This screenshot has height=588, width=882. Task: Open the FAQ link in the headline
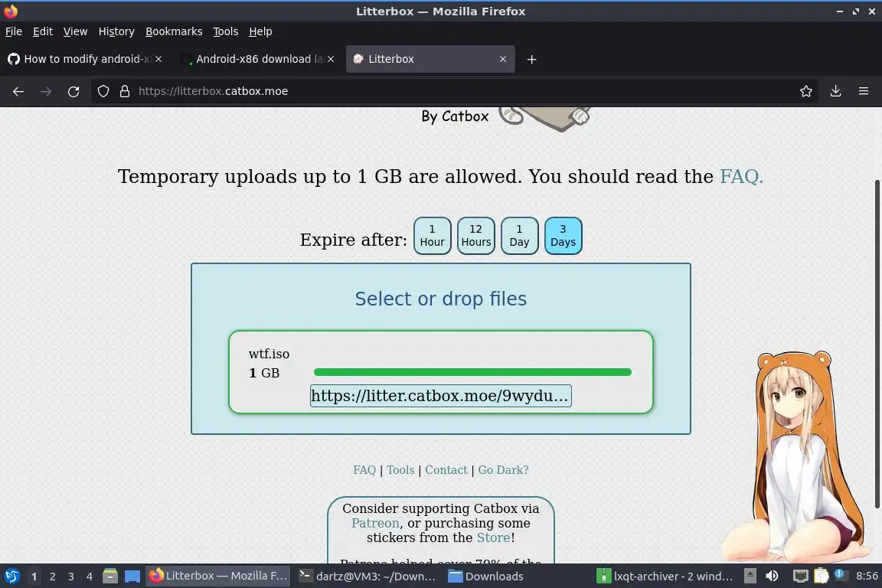(741, 177)
